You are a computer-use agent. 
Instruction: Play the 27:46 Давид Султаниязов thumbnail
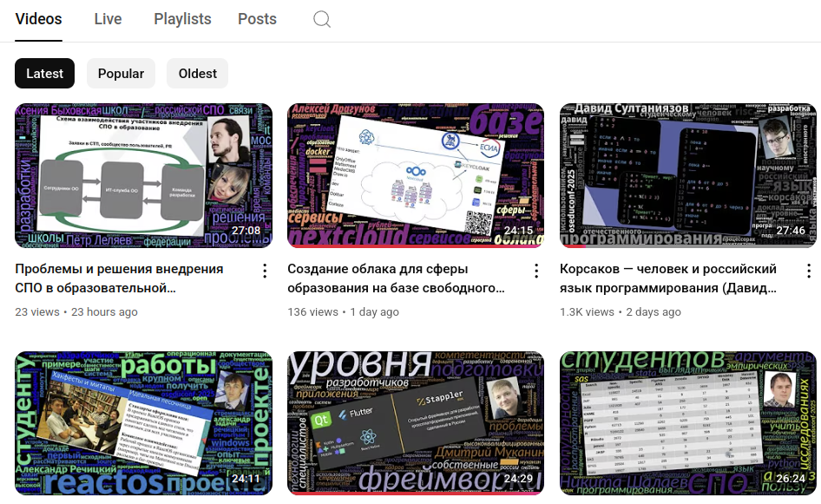pos(687,175)
